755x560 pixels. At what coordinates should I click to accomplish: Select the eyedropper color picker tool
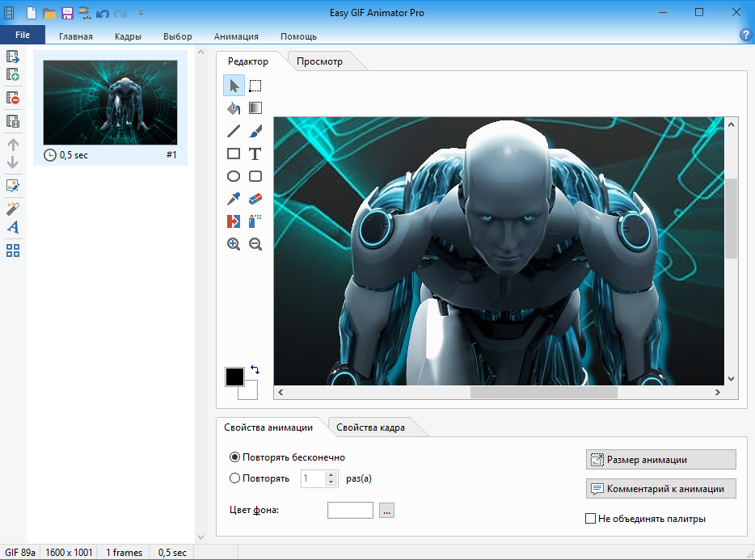point(234,198)
